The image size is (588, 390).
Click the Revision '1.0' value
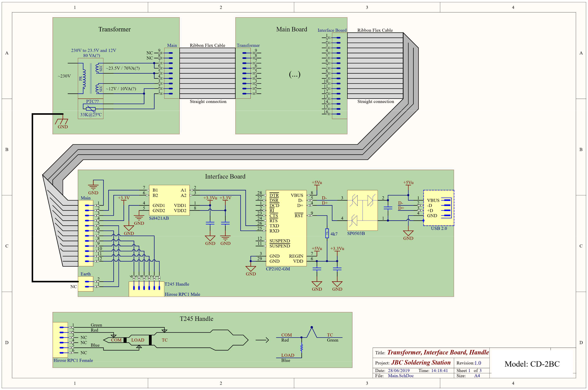[x=478, y=363]
